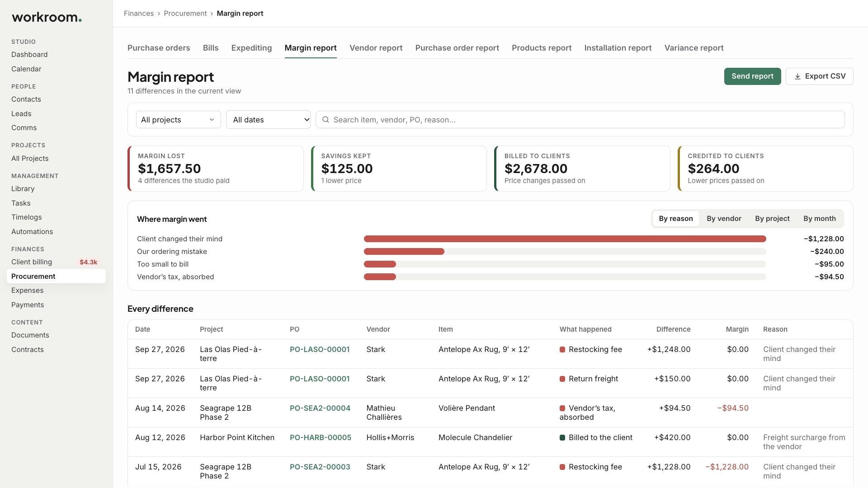Click the Send report button
Screen dimensions: 868x488
(752, 76)
